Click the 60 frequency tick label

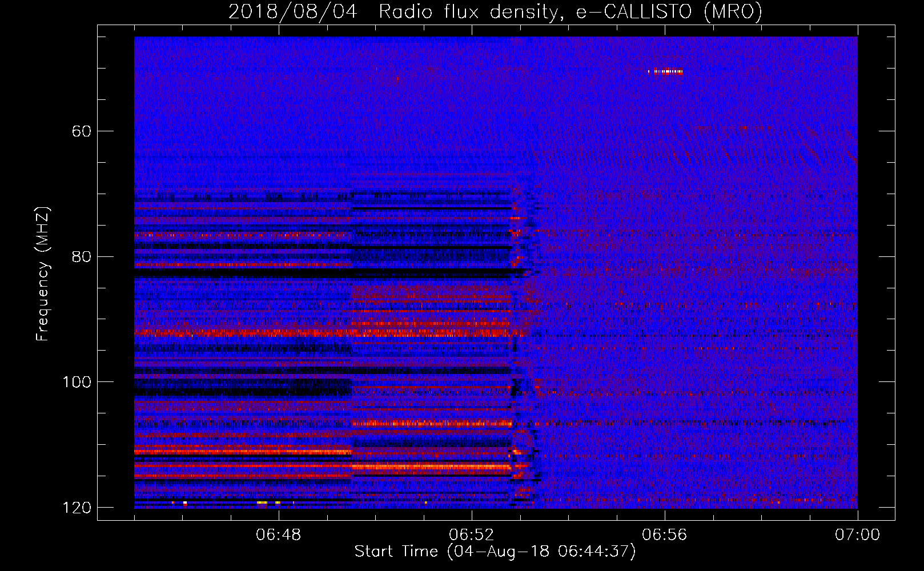click(x=82, y=131)
